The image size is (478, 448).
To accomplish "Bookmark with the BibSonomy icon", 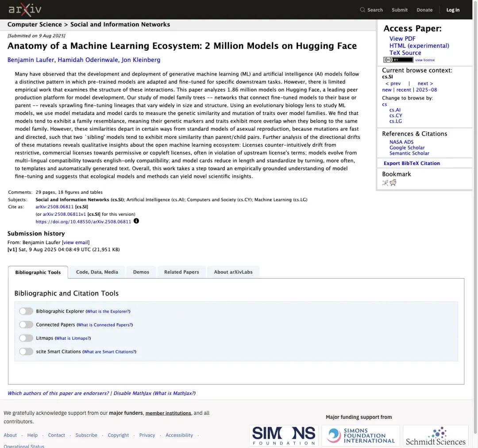I will tap(385, 183).
